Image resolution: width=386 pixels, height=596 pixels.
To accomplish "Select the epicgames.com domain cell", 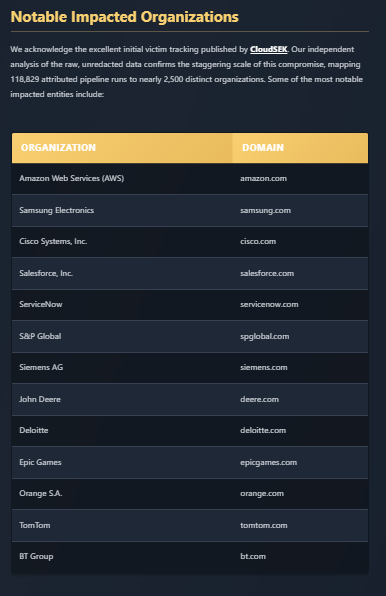I will click(x=300, y=463).
